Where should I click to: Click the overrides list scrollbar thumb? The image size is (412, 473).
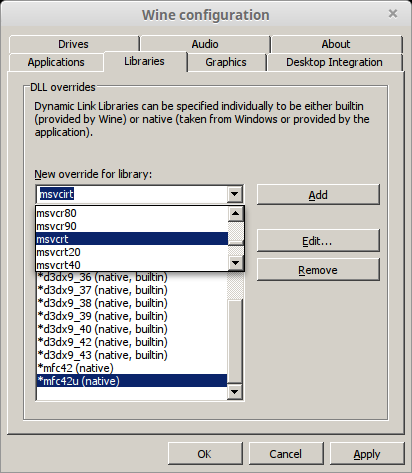pyautogui.click(x=235, y=341)
